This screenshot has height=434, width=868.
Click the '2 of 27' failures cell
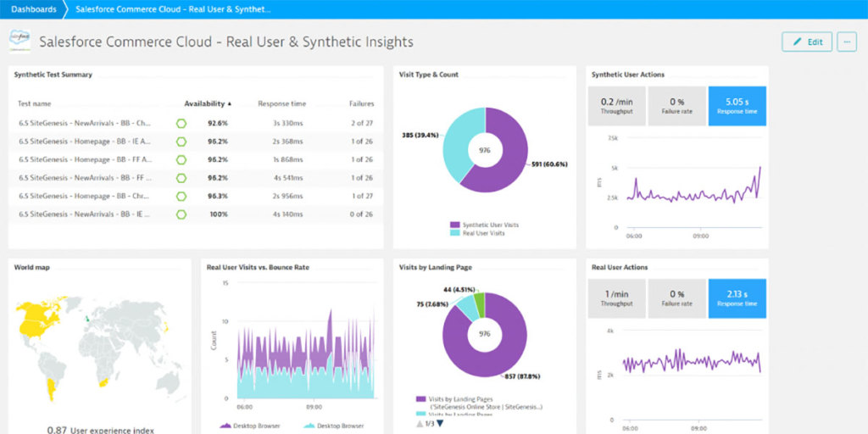point(361,123)
